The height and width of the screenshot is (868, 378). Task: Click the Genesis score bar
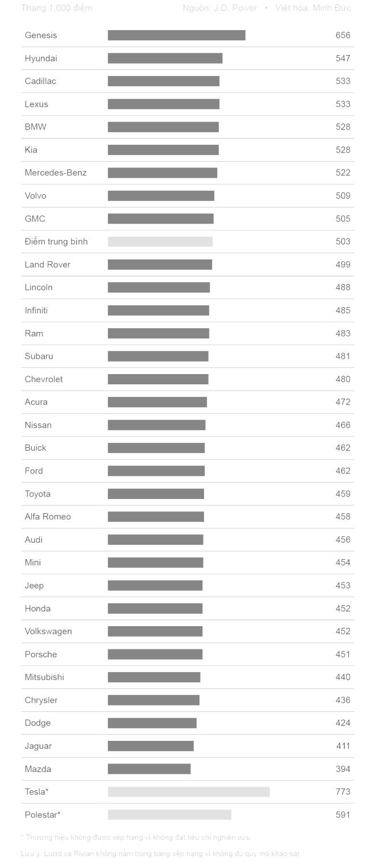pyautogui.click(x=176, y=35)
